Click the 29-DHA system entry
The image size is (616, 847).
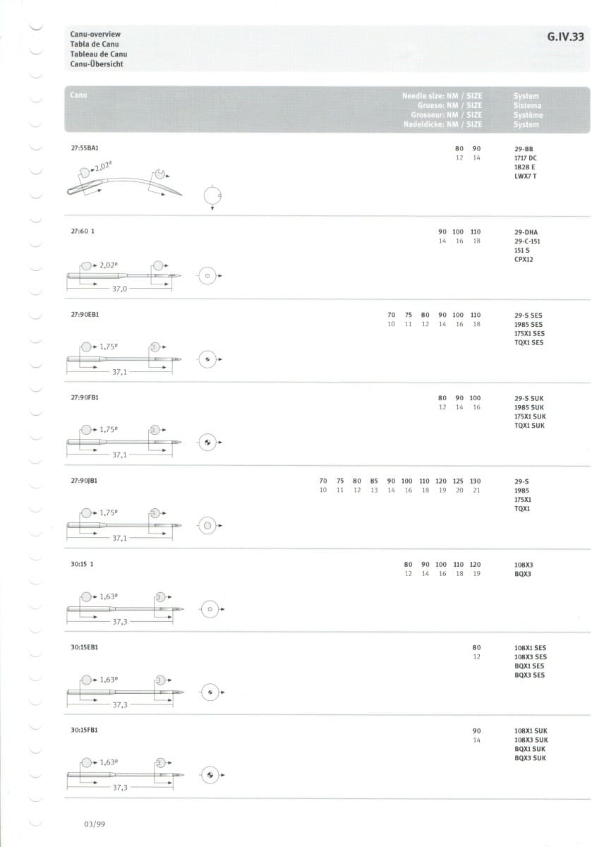527,232
